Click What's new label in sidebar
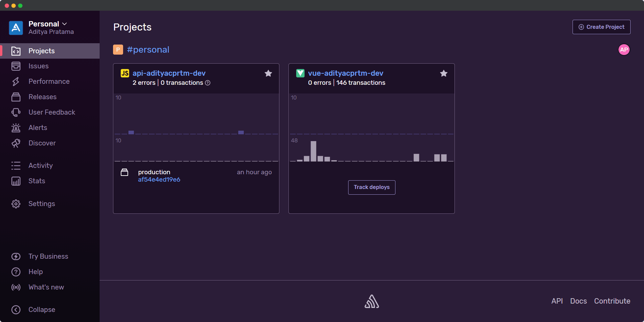644x322 pixels. coord(46,287)
